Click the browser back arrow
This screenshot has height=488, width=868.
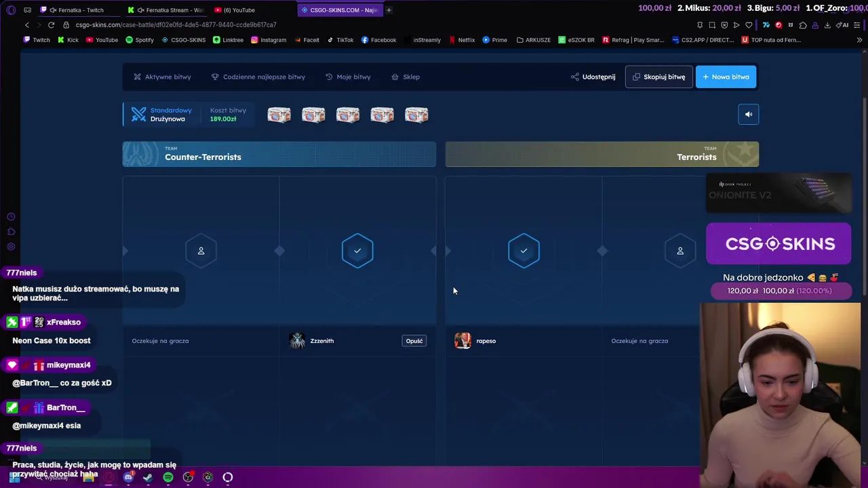[27, 25]
